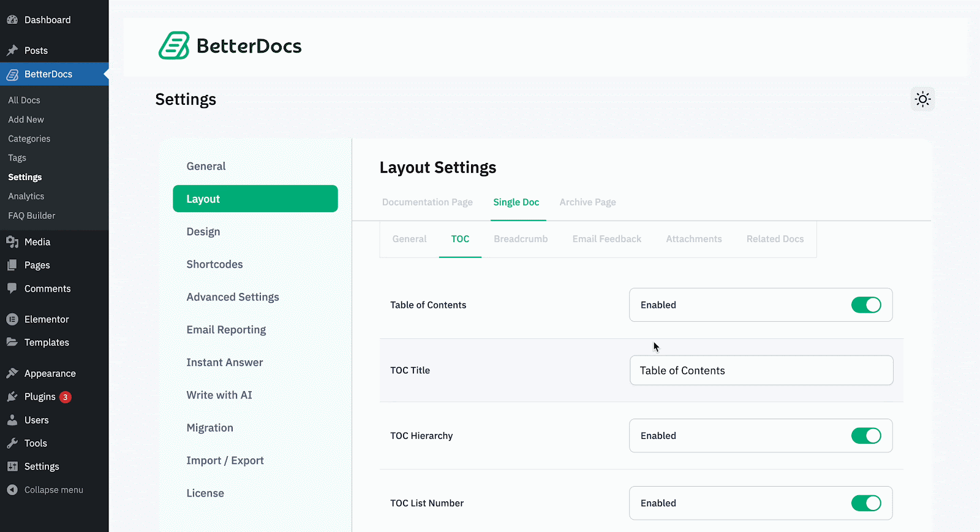This screenshot has height=532, width=980.
Task: Disable the Table of Contents toggle
Action: (x=866, y=305)
